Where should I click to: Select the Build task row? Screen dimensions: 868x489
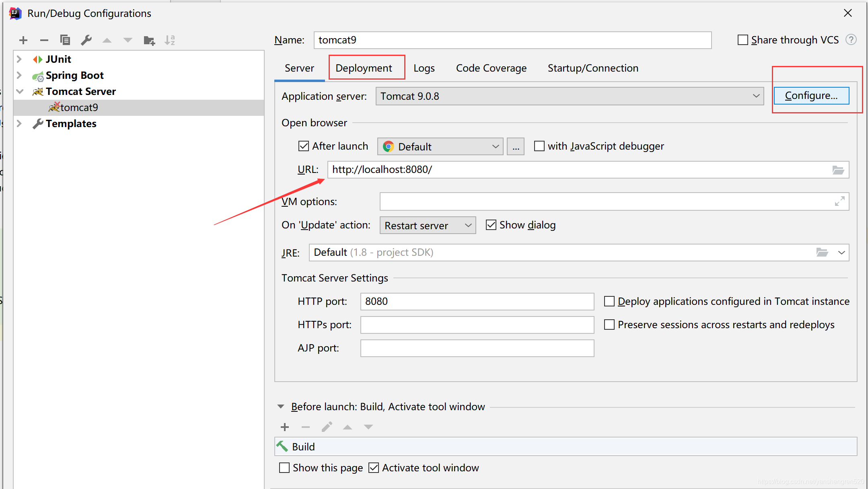tap(566, 446)
